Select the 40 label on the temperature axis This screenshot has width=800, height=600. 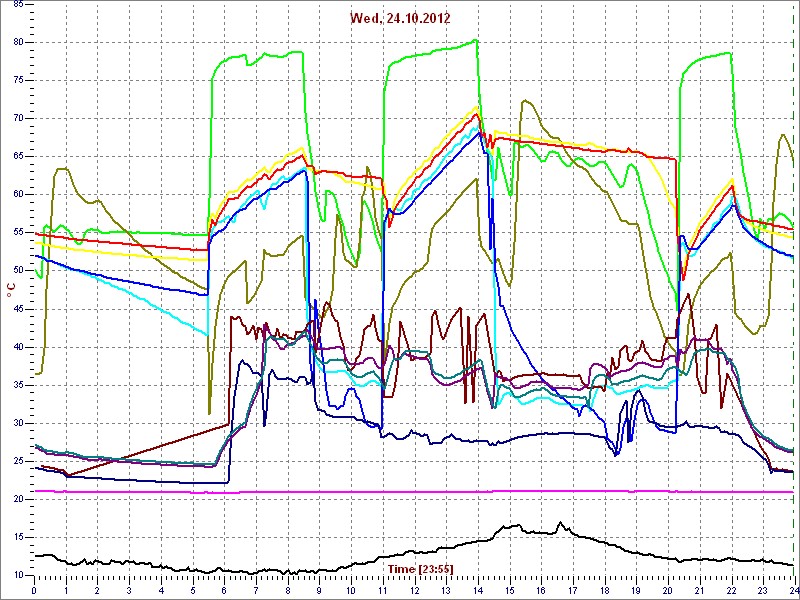tap(17, 347)
